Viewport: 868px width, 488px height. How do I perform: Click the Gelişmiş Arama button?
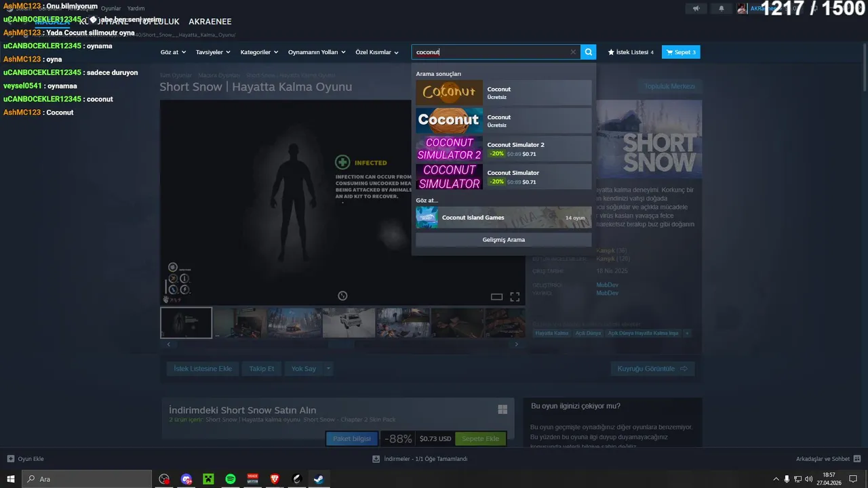click(x=503, y=240)
